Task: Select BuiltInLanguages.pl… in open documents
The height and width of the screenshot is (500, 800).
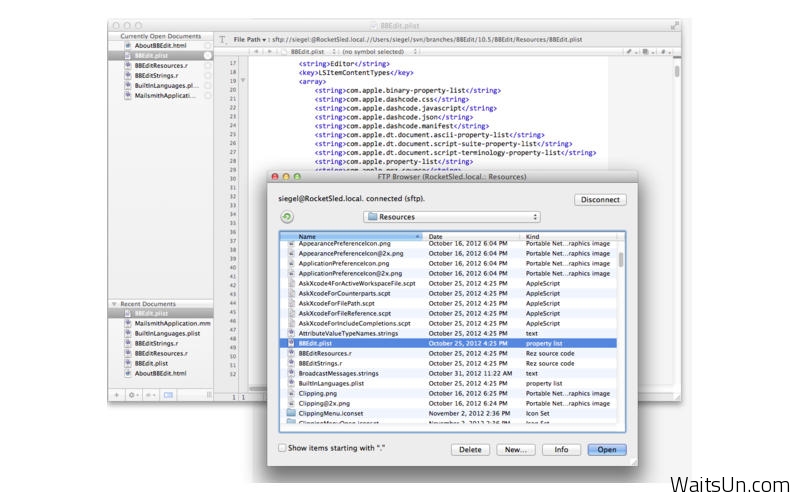Action: 160,85
